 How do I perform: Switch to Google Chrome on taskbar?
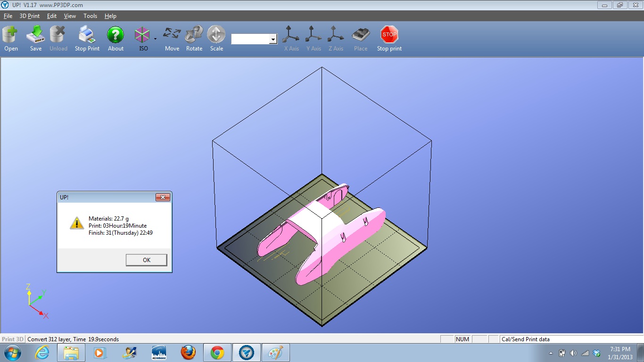coord(217,353)
